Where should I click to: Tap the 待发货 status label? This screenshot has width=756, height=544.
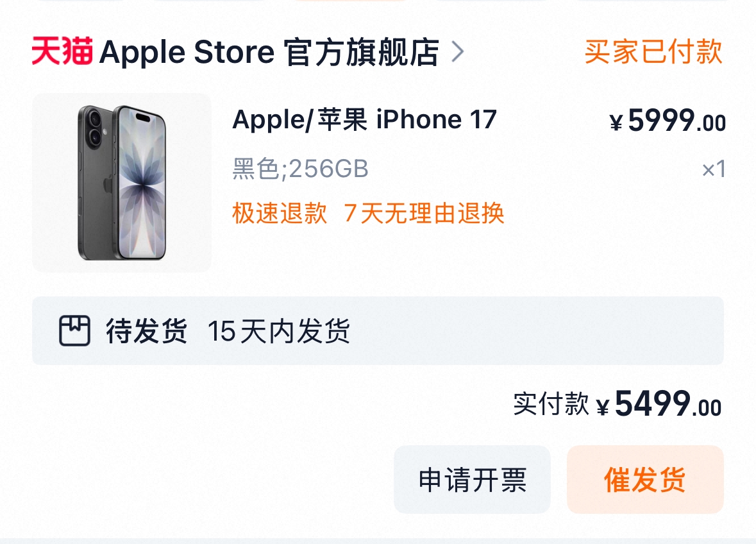[x=147, y=331]
